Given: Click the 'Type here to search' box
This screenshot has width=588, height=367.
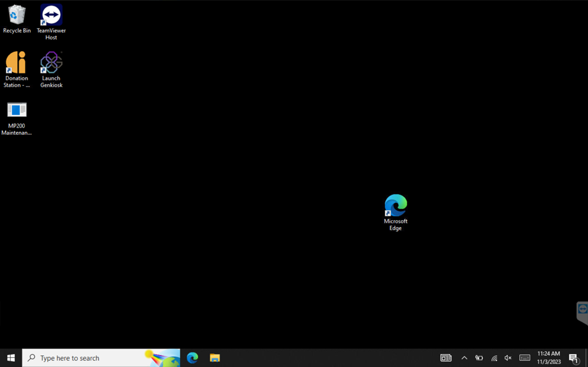Looking at the screenshot, I should (101, 358).
